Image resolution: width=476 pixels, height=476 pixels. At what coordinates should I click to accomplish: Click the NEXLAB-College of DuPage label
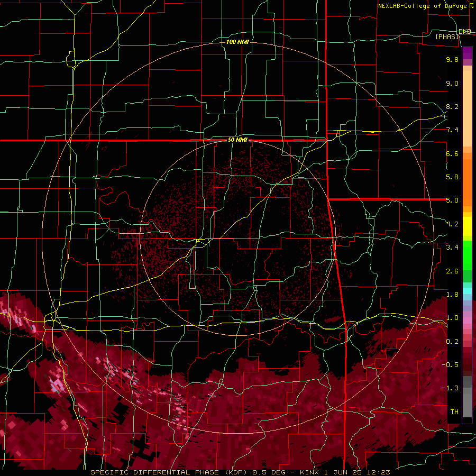[x=422, y=6]
